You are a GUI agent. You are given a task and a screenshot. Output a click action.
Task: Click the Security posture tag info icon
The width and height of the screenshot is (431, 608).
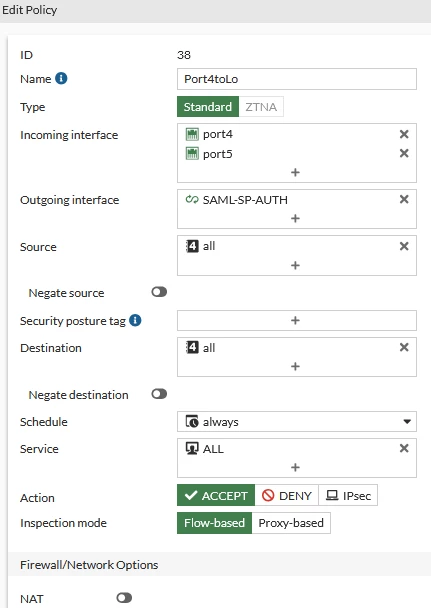pyautogui.click(x=135, y=320)
